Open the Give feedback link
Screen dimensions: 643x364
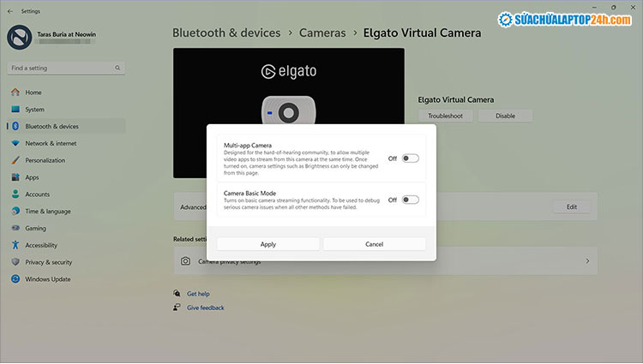(x=206, y=307)
